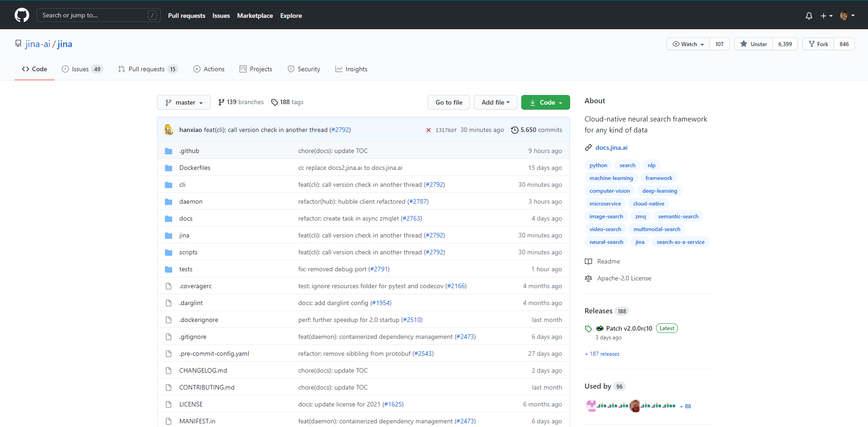Viewport: 868px width, 427px height.
Task: Switch to the Insights tab
Action: (x=351, y=69)
